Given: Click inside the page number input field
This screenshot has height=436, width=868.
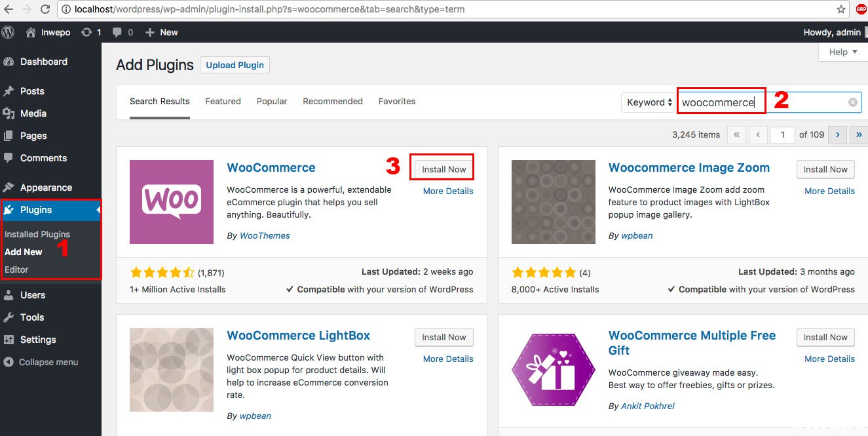Looking at the screenshot, I should click(782, 134).
